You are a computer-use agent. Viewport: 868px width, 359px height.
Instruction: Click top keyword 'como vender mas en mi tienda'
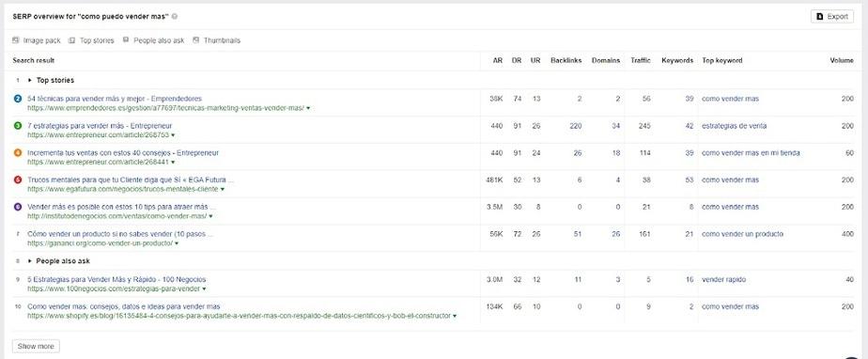[x=751, y=153]
